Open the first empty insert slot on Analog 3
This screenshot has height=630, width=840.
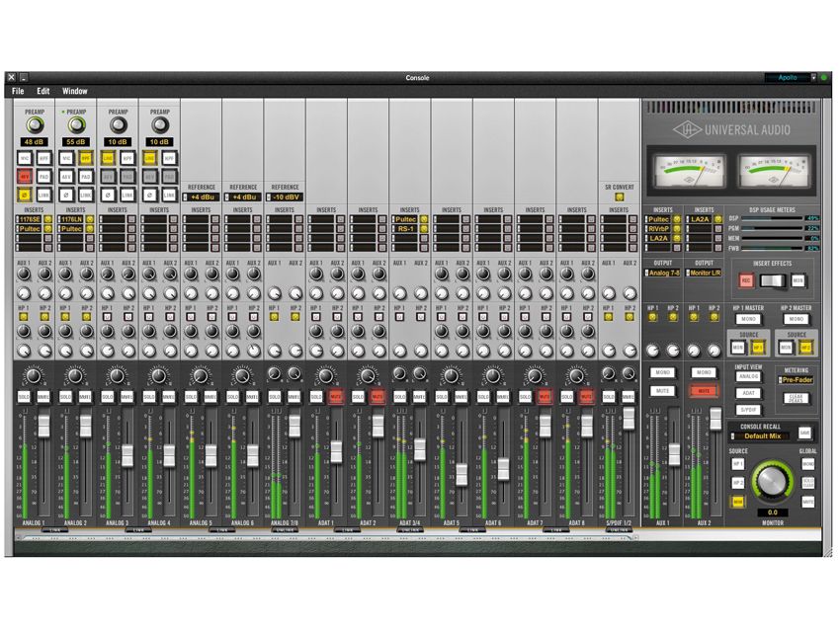tap(113, 219)
